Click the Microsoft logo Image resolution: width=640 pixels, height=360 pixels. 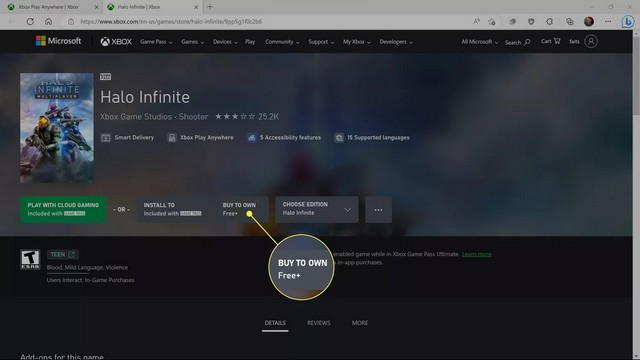click(58, 41)
